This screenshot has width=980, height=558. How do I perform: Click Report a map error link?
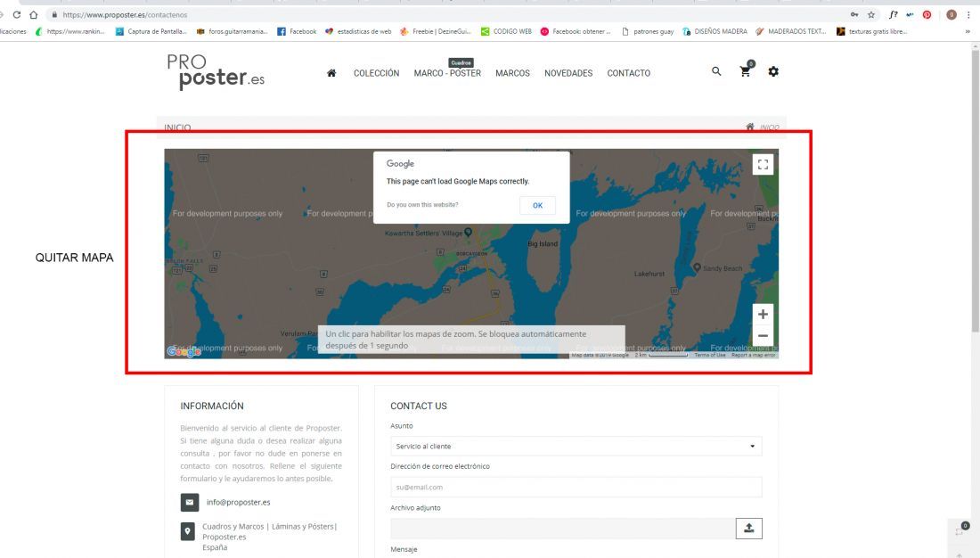tap(753, 355)
